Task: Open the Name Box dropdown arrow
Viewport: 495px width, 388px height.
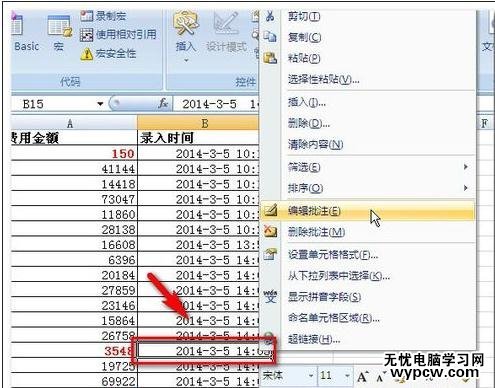Action: pyautogui.click(x=100, y=104)
